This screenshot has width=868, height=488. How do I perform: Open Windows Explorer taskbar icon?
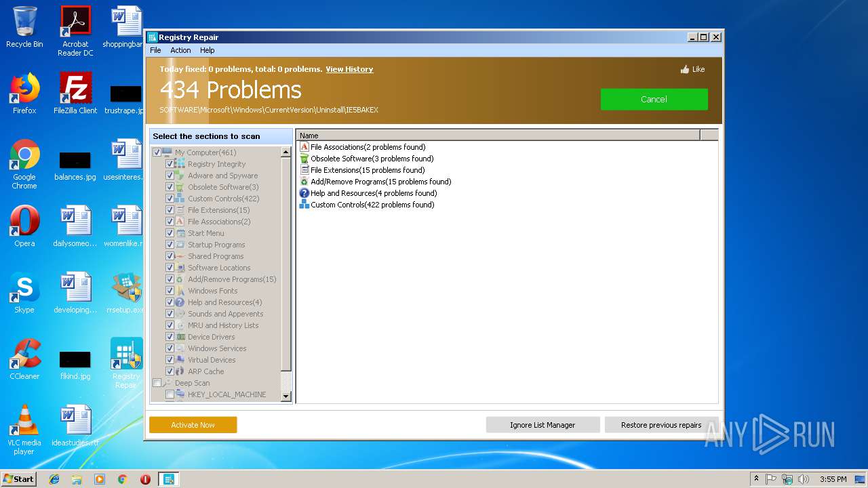point(77,479)
